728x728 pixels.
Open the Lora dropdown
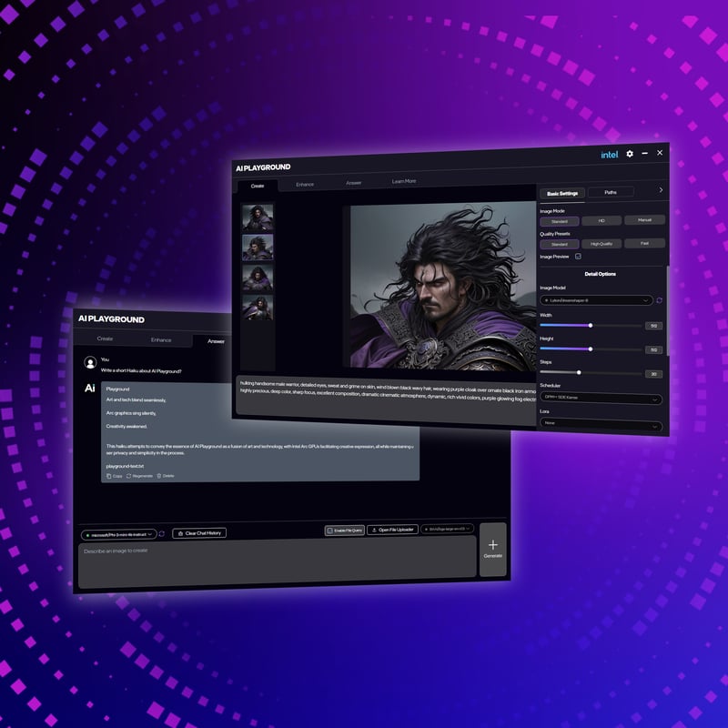click(x=601, y=425)
